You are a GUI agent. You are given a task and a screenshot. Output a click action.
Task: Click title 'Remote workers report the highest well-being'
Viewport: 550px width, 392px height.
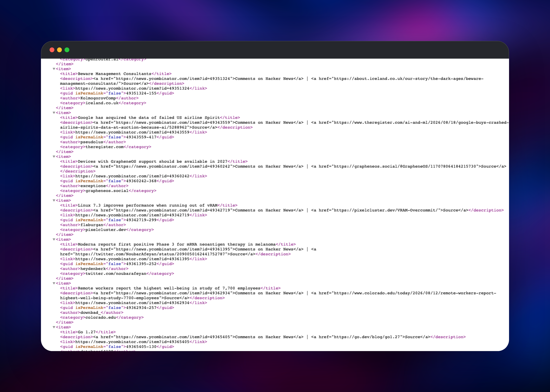pos(133,288)
